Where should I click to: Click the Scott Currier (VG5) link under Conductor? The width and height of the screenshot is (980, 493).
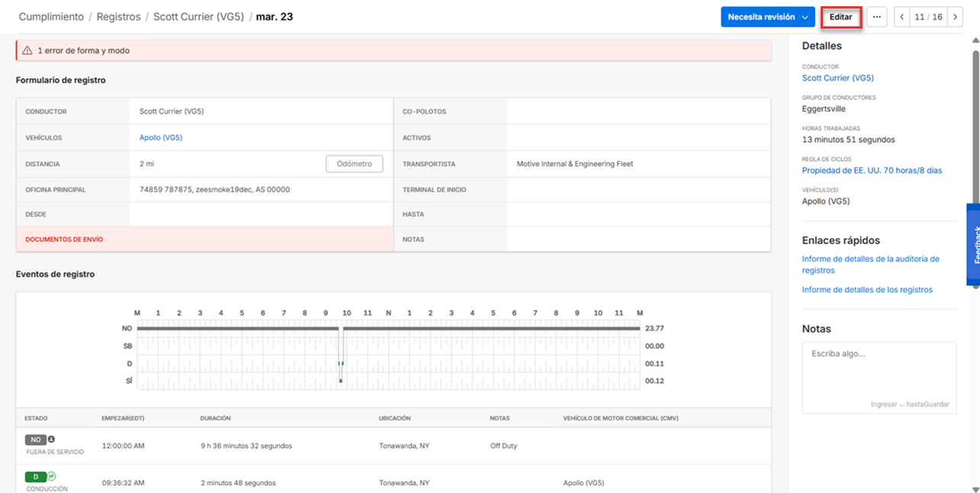tap(837, 77)
